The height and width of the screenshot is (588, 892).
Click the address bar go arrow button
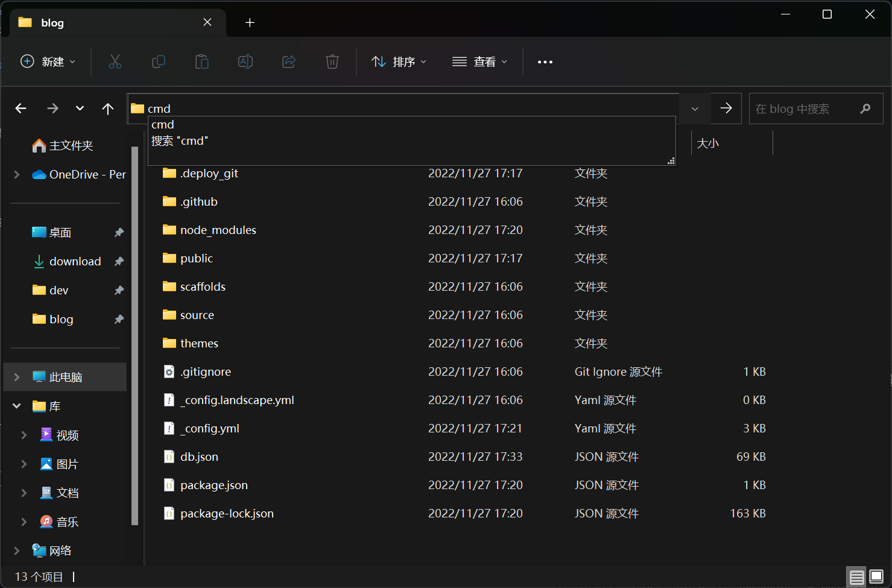tap(726, 109)
